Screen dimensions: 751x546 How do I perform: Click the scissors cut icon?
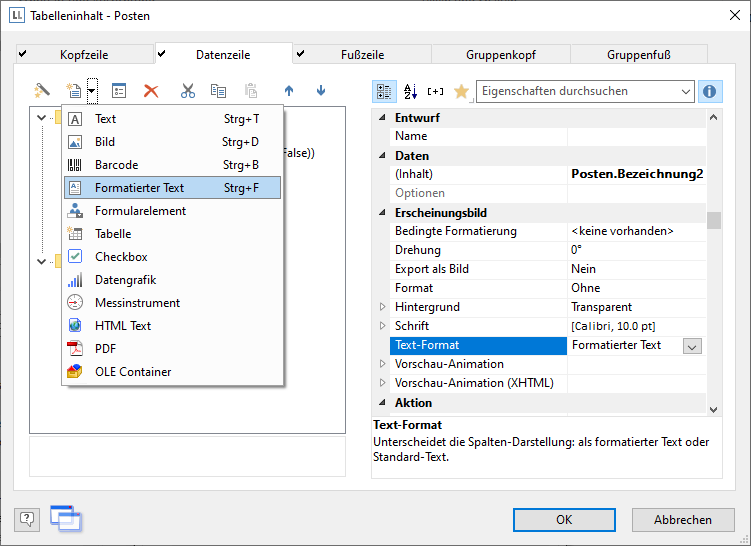coord(188,91)
